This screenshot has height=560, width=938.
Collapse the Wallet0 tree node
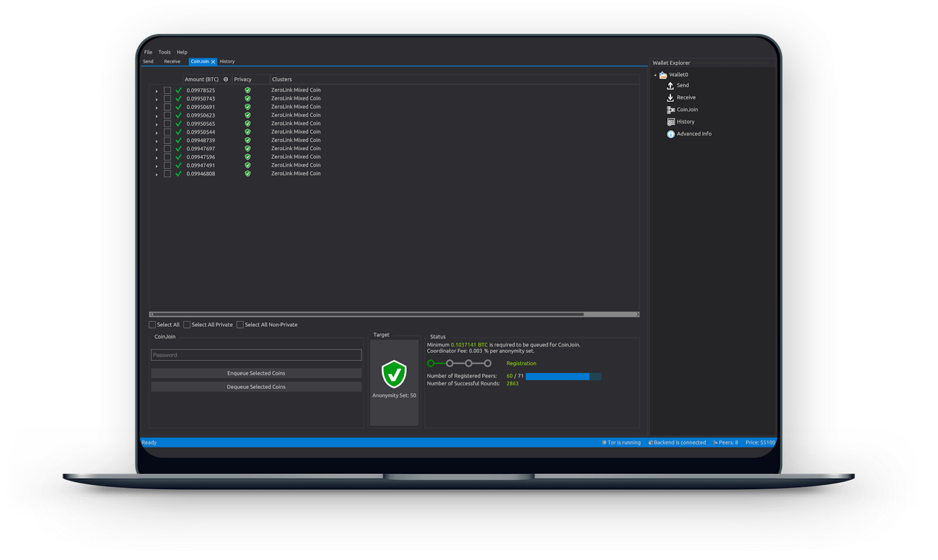(655, 75)
